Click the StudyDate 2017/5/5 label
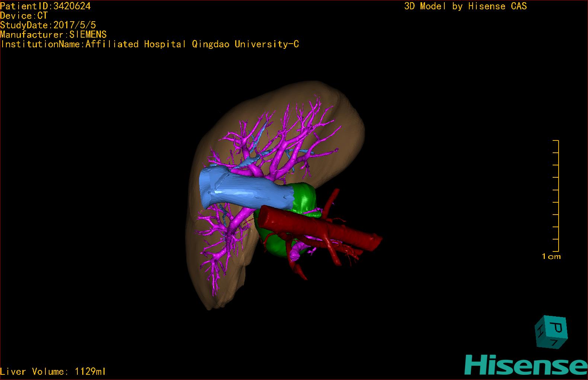Viewport: 588px width, 380px height. click(48, 25)
